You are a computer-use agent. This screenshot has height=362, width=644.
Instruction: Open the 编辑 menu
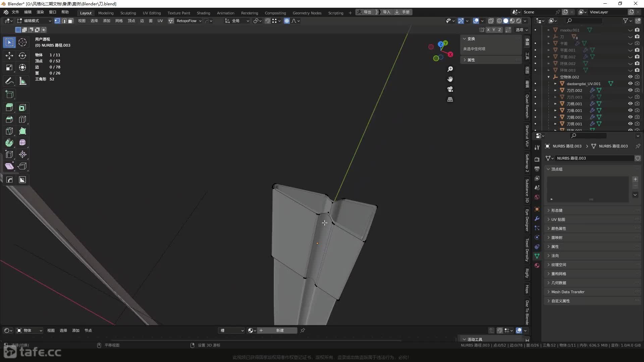tap(28, 12)
